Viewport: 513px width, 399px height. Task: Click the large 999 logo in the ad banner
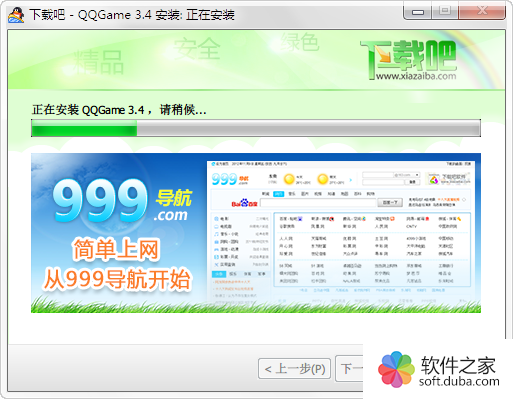point(100,201)
